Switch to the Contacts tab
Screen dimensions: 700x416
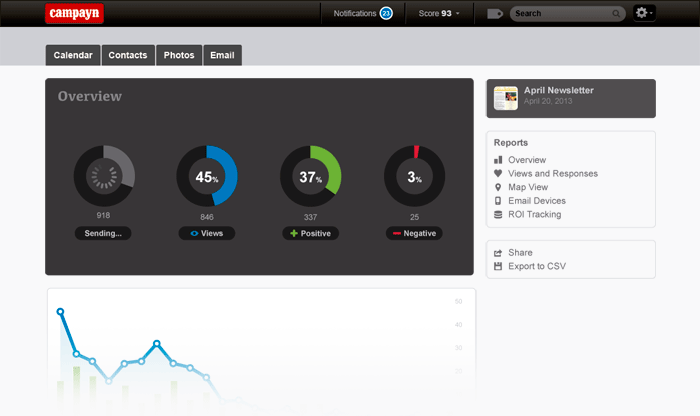point(128,55)
